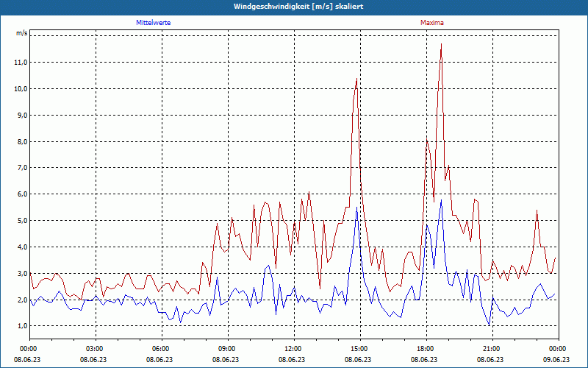
Task: Click the '9,0' y-axis value
Action: click(23, 116)
